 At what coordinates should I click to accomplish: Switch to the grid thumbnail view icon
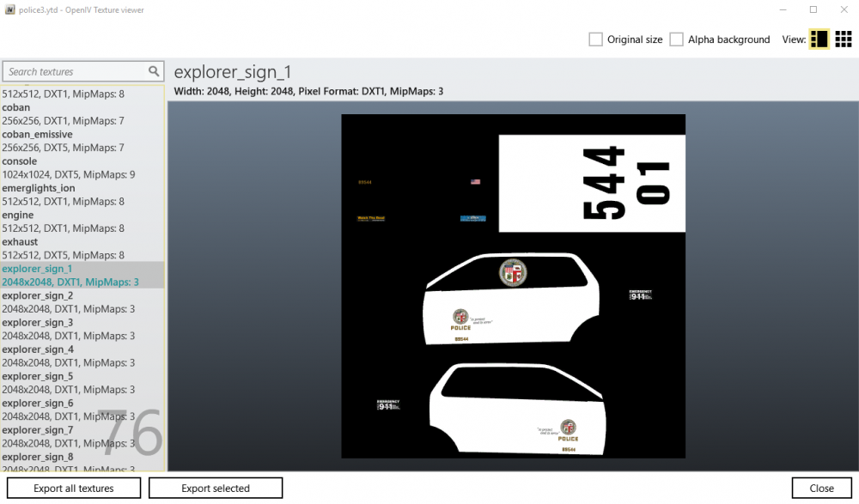pyautogui.click(x=844, y=39)
